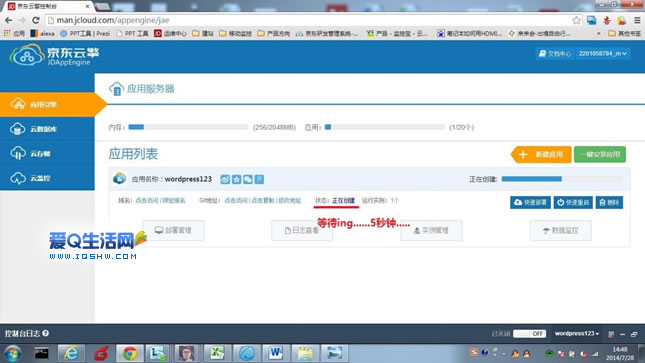Click the wordpress123 application avatar icon
The height and width of the screenshot is (363, 645).
click(120, 179)
